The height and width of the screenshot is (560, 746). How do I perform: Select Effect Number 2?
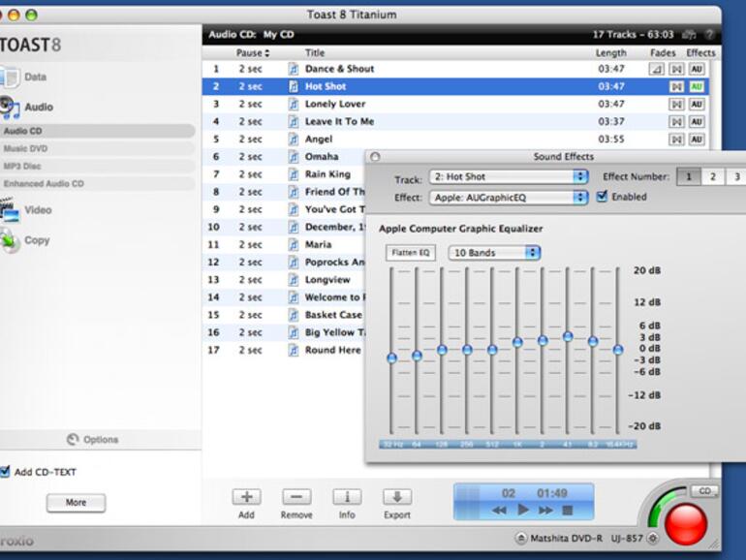(712, 177)
